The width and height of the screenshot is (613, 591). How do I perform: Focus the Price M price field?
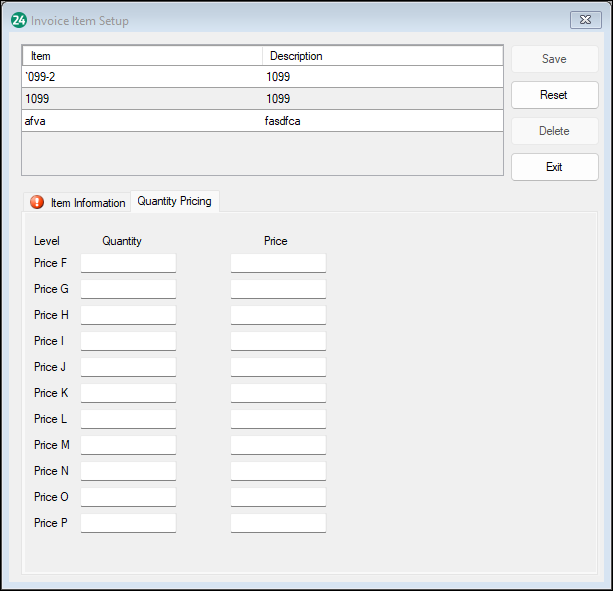click(x=278, y=445)
